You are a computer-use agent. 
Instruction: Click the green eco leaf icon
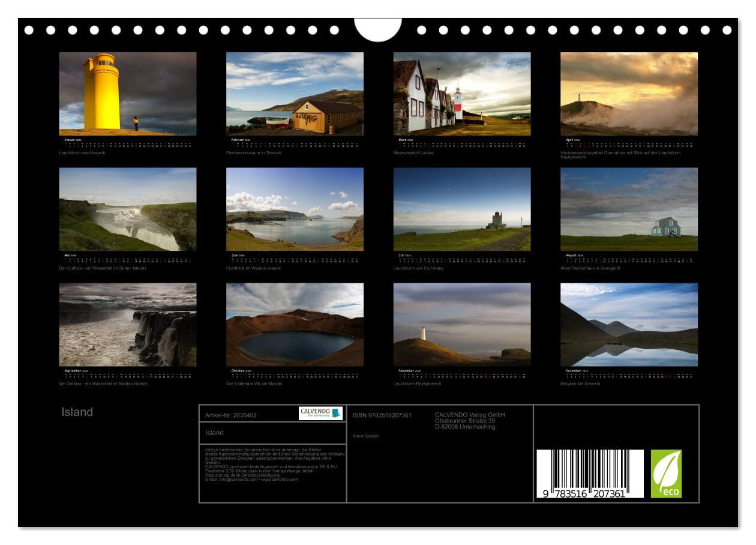[x=666, y=474]
